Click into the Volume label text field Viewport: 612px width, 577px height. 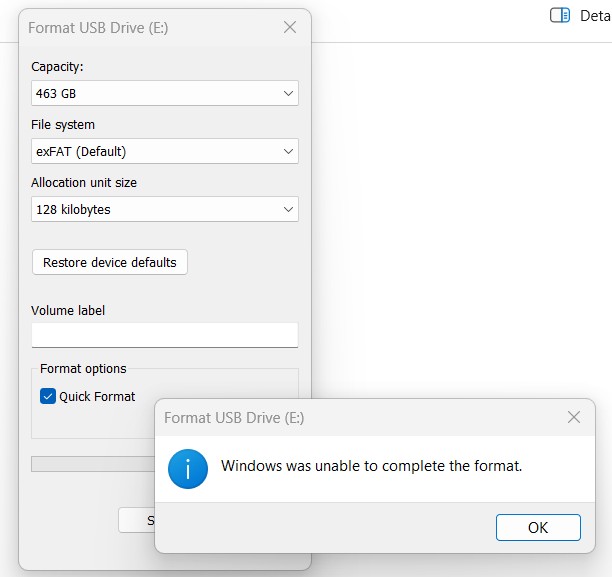click(x=164, y=335)
